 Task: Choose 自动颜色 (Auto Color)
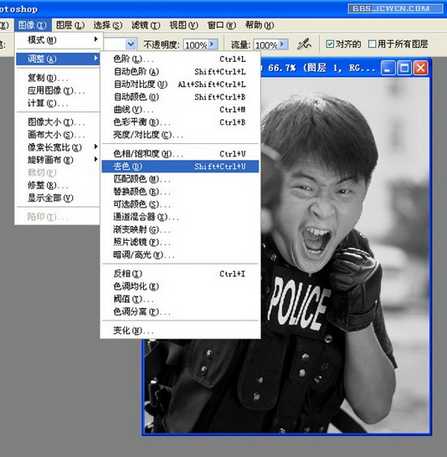pyautogui.click(x=180, y=97)
